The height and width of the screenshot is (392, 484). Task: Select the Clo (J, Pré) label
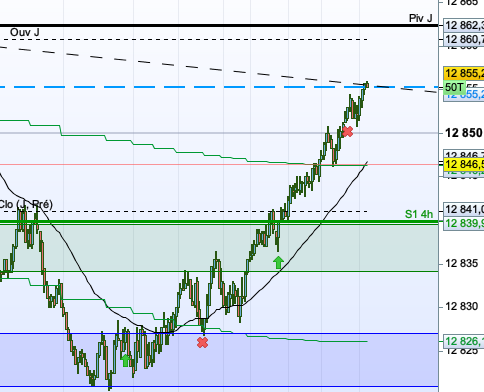(26, 204)
